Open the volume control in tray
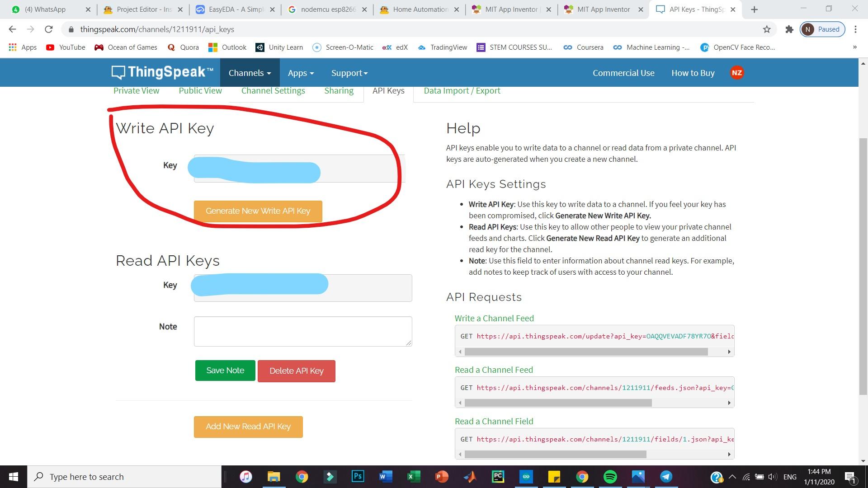 [772, 477]
